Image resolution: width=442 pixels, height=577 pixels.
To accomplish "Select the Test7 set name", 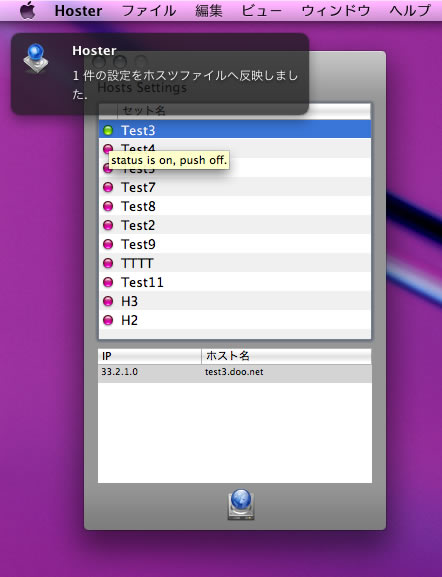I will point(138,187).
